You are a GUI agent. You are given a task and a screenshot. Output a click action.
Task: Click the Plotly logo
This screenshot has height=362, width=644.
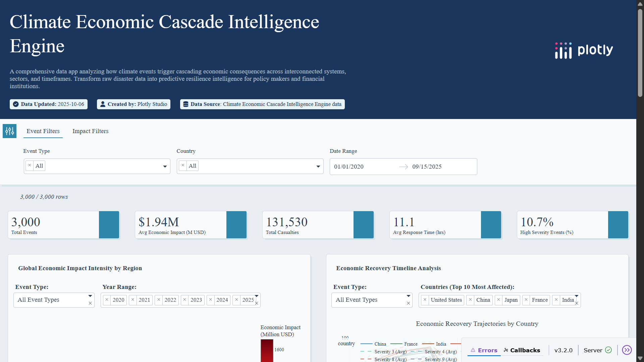tap(584, 50)
